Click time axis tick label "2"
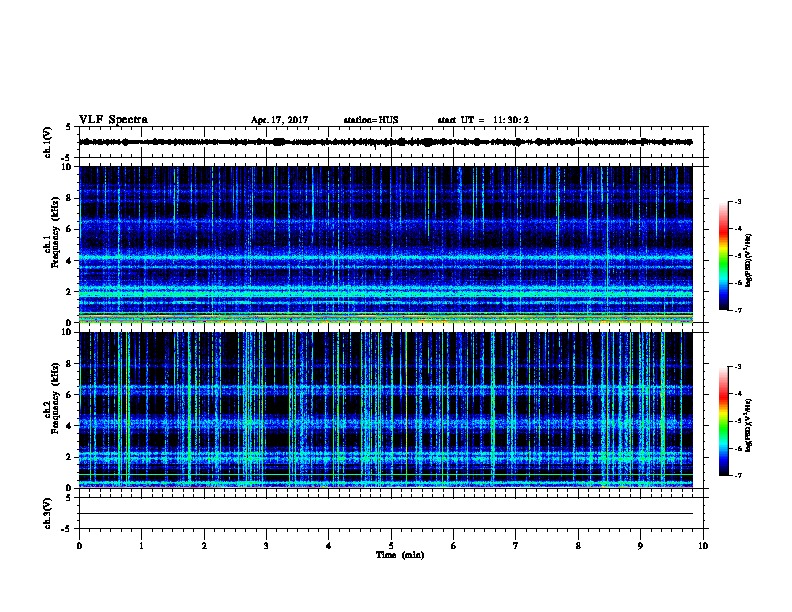 point(204,546)
